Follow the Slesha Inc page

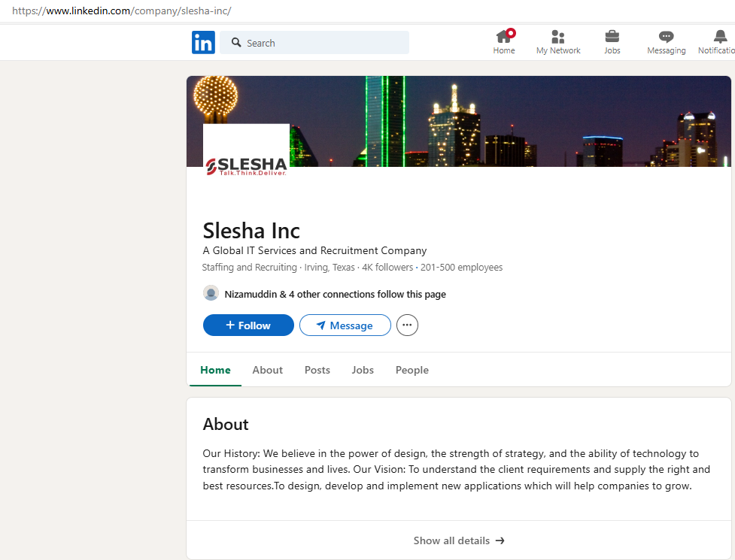(248, 325)
